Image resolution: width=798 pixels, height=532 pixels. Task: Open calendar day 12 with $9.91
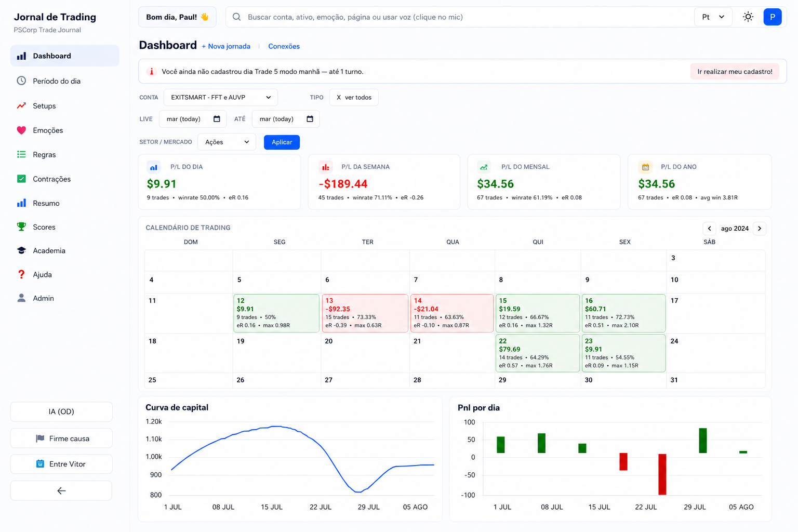pos(276,313)
